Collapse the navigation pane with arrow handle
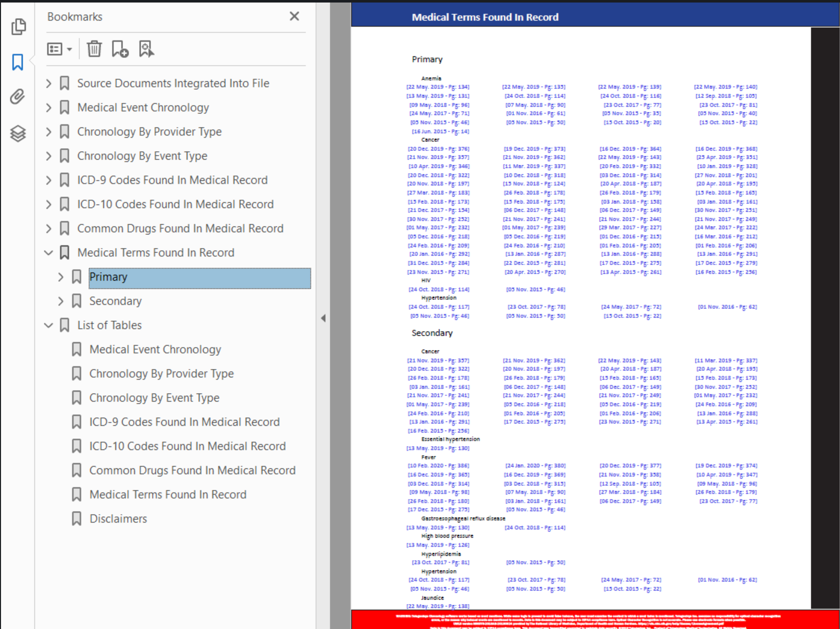Viewport: 840px width, 629px height. click(323, 318)
